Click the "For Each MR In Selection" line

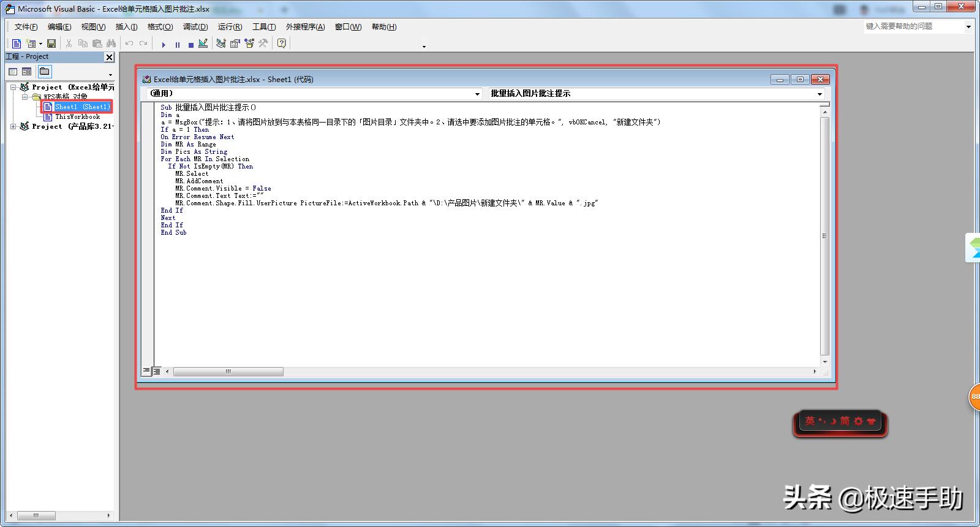(205, 159)
